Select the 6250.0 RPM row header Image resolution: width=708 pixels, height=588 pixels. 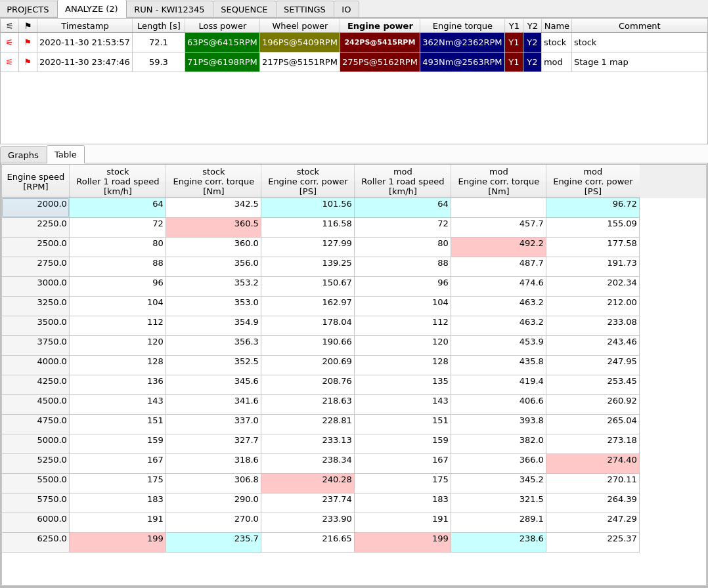[x=35, y=543]
